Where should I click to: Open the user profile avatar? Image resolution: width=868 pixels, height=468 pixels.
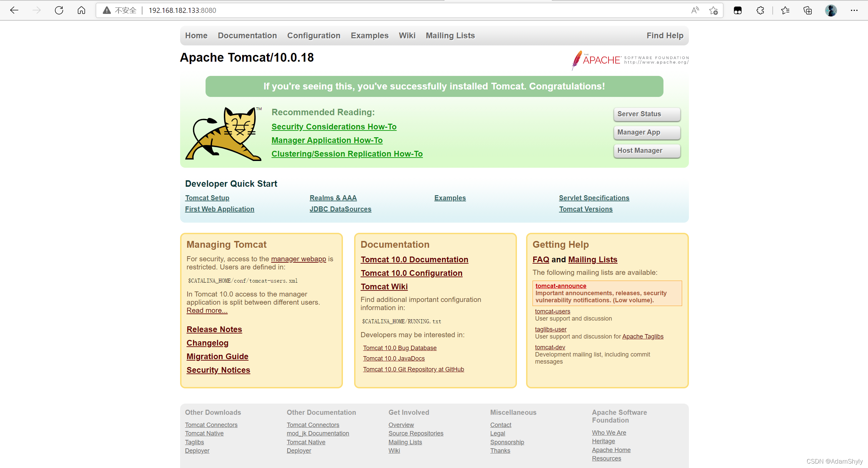[831, 10]
